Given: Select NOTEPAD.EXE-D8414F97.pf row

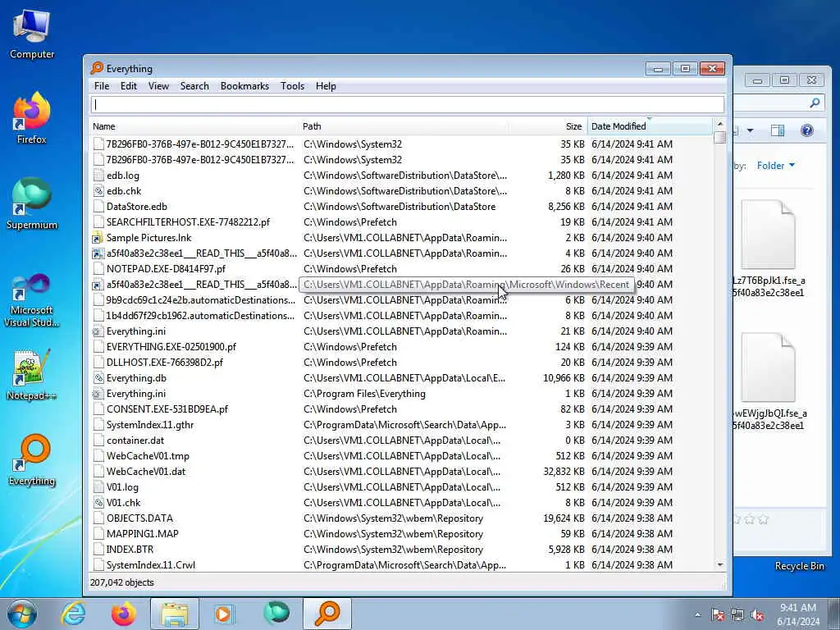Looking at the screenshot, I should [402, 269].
